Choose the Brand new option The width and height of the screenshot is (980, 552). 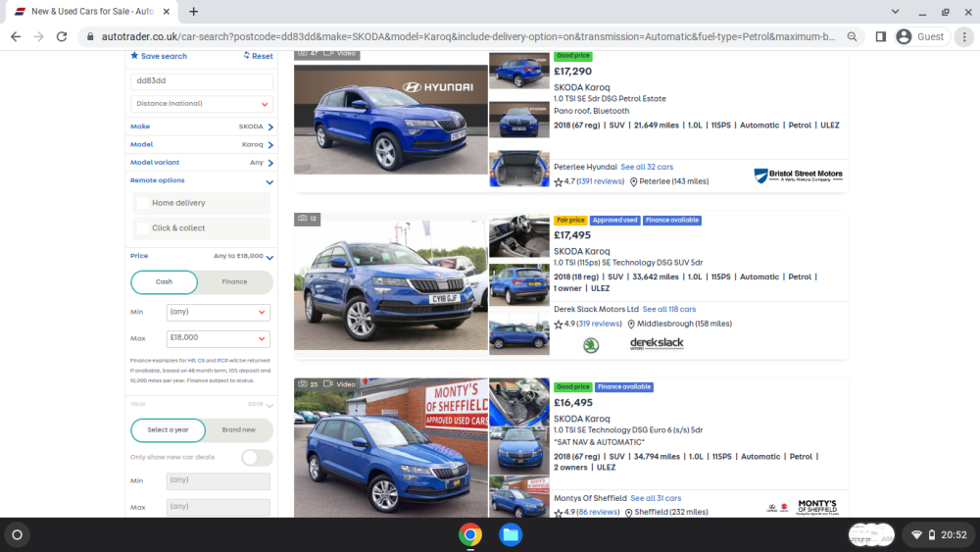[x=239, y=430]
